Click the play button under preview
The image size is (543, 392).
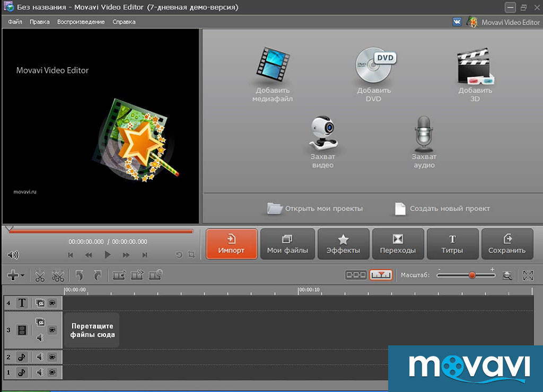pyautogui.click(x=107, y=255)
